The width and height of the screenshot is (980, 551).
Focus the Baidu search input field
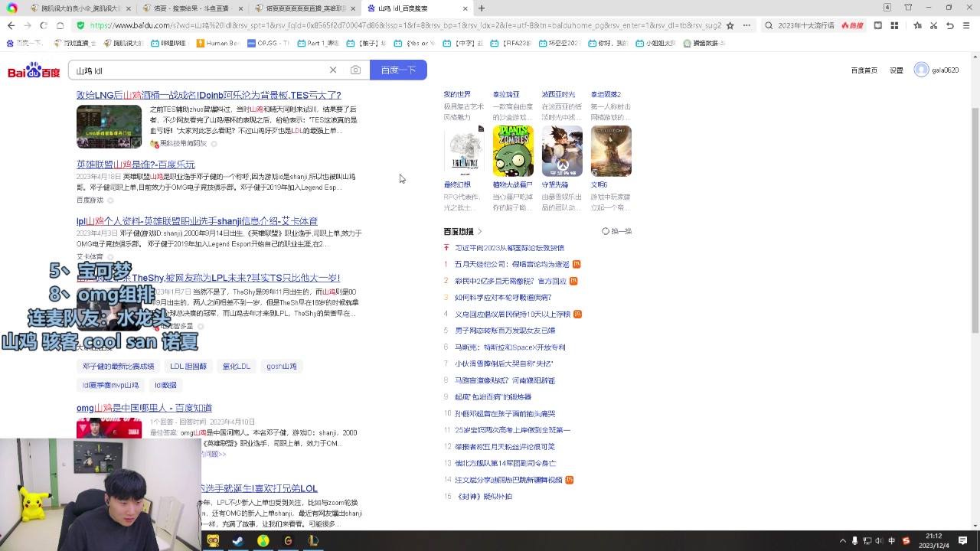199,70
